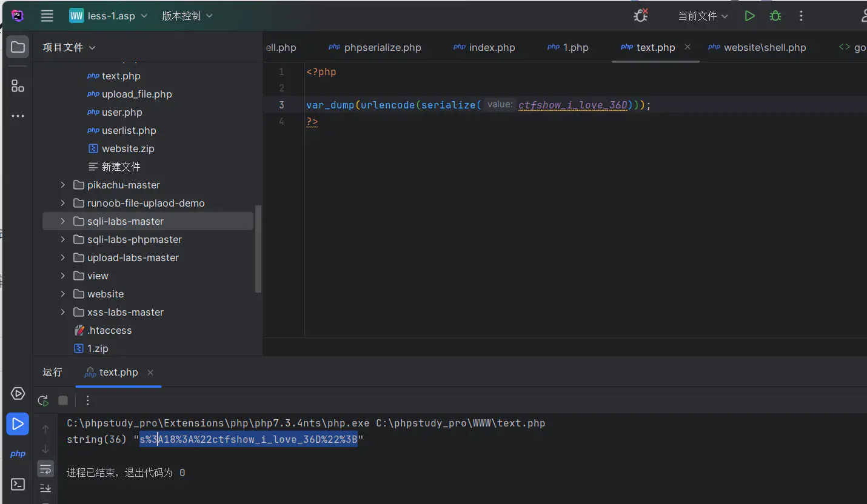Rerun text.php in the Run panel
This screenshot has width=867, height=504.
point(43,400)
